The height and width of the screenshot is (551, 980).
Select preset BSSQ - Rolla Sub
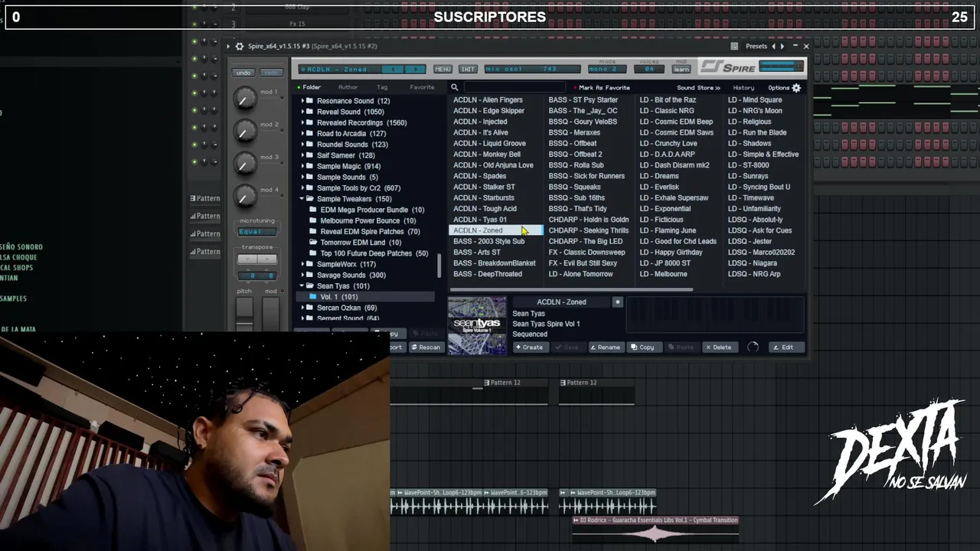coord(576,165)
